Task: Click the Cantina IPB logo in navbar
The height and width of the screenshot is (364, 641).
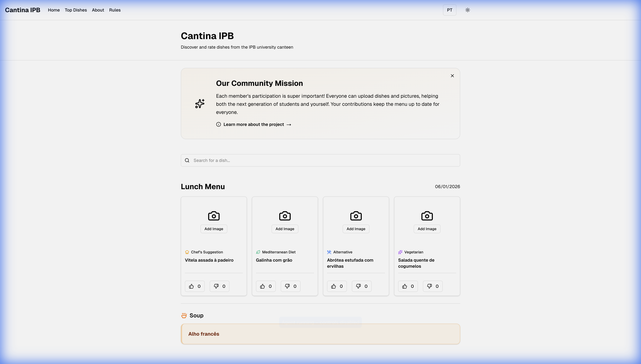Action: click(22, 10)
